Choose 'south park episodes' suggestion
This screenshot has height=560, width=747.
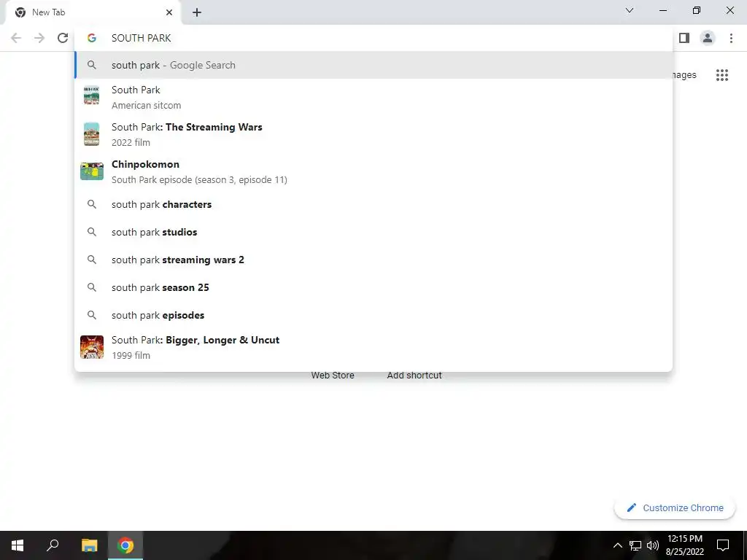click(373, 315)
